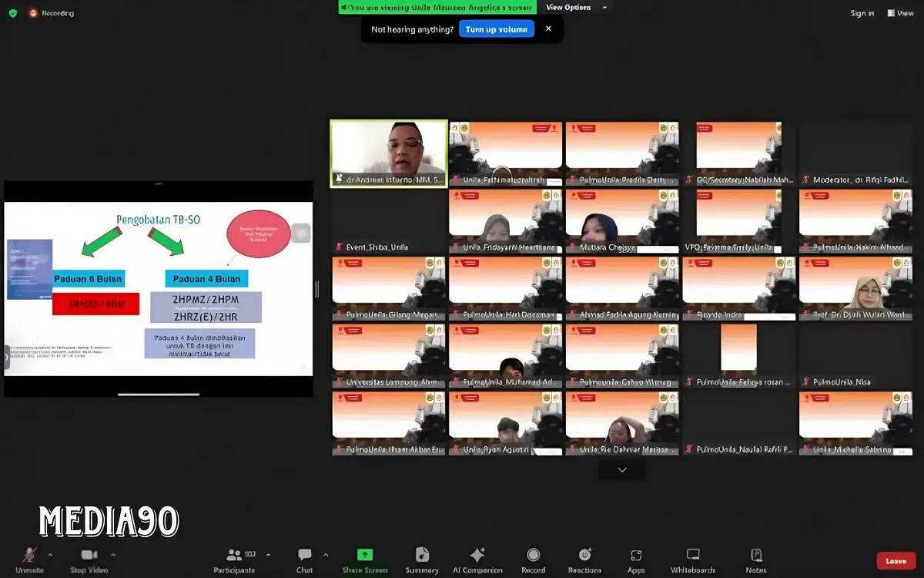The image size is (924, 578).
Task: Launch the AI Companion
Action: click(477, 556)
